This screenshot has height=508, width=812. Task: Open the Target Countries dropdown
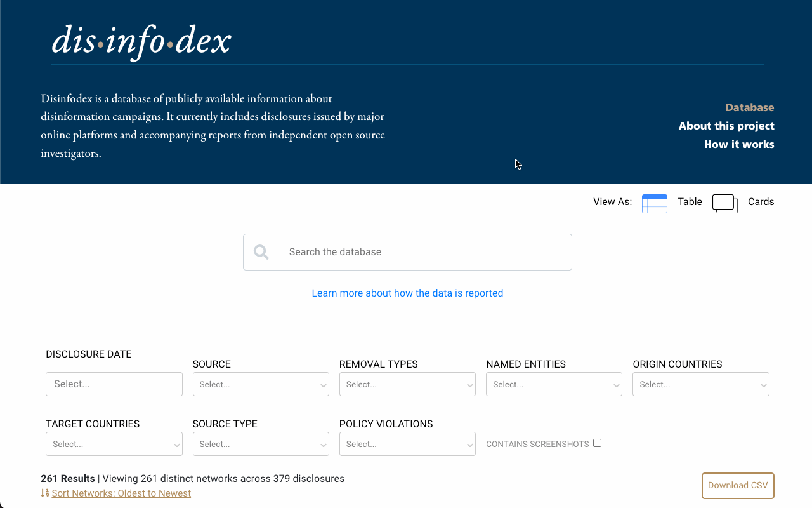tap(114, 444)
